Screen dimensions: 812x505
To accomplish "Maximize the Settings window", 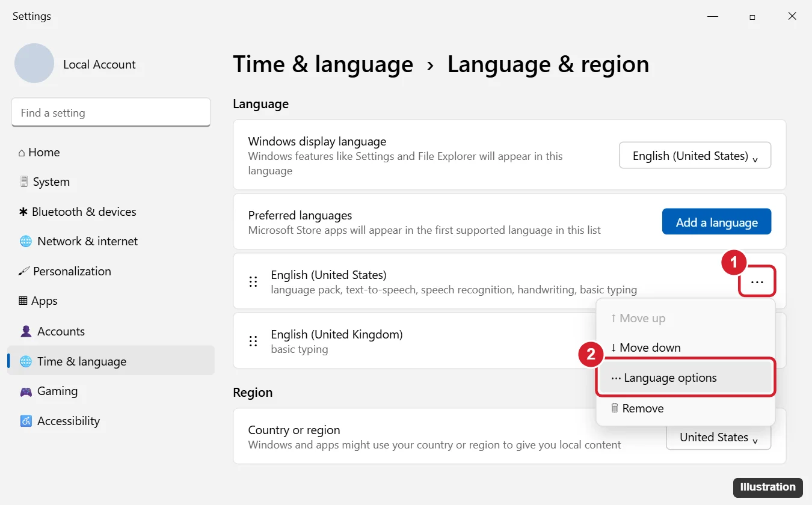I will (752, 17).
